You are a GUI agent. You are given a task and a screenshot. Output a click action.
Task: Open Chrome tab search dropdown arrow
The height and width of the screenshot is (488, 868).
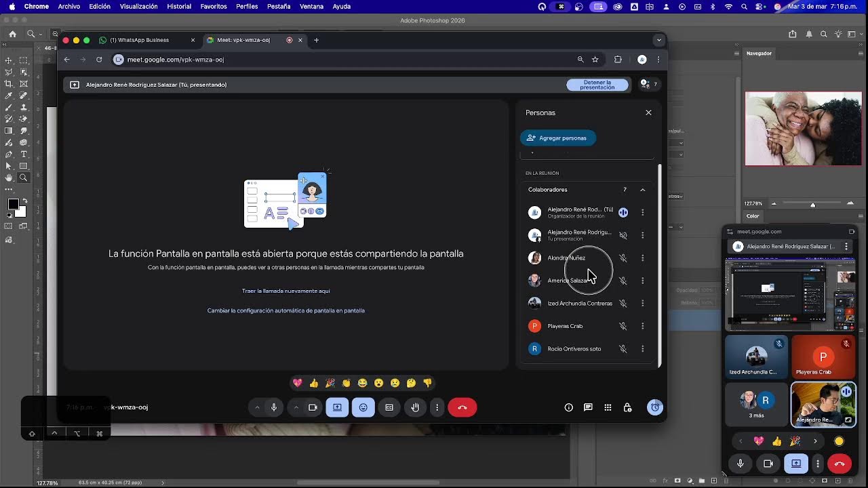click(658, 40)
